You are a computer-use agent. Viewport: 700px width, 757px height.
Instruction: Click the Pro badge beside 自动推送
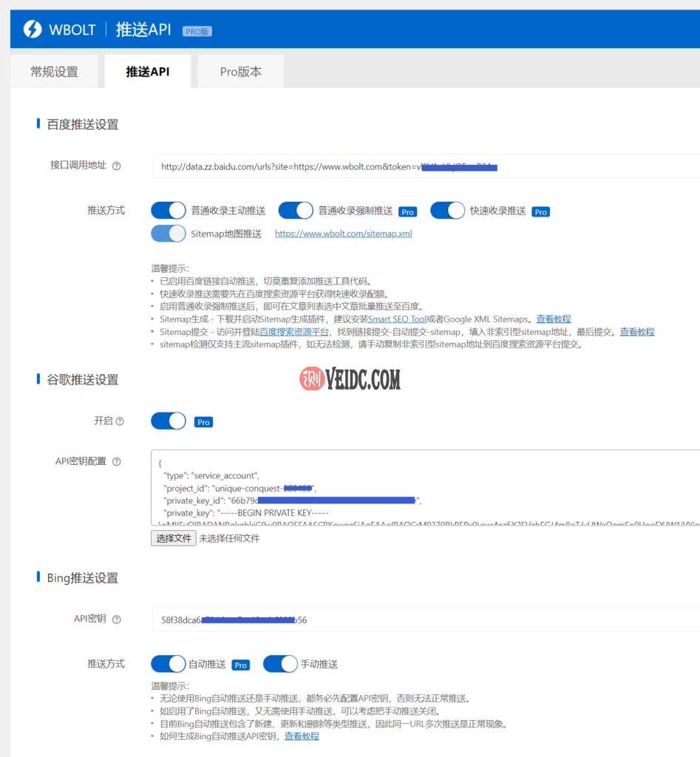point(239,664)
